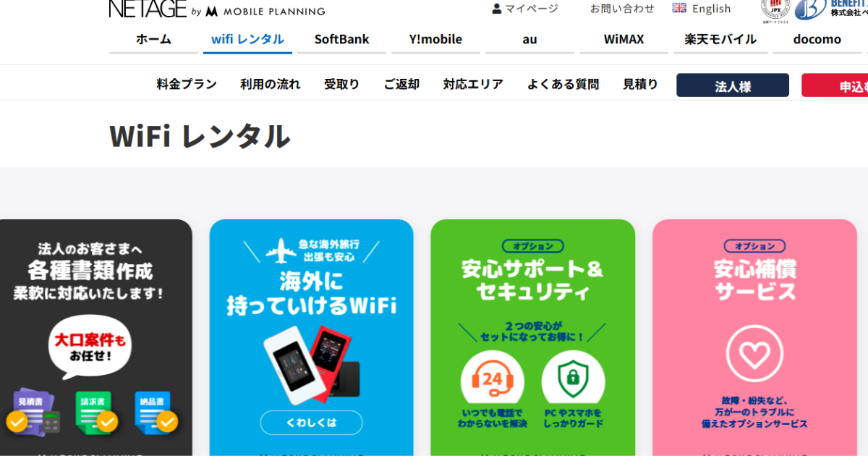This screenshot has width=868, height=456.
Task: Click the くわしくは button on blue card
Action: click(311, 423)
